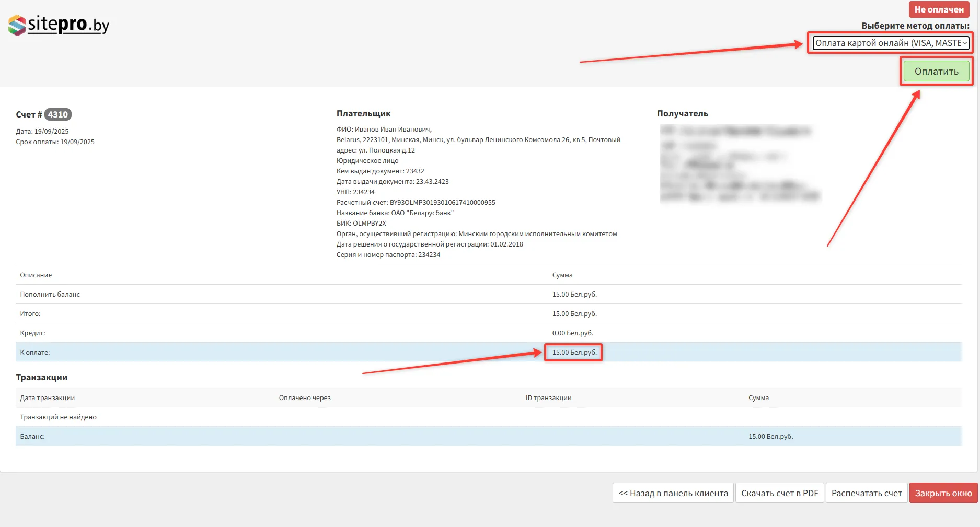This screenshot has height=527, width=980.
Task: Click the sitepro.by logo text
Action: [x=68, y=24]
